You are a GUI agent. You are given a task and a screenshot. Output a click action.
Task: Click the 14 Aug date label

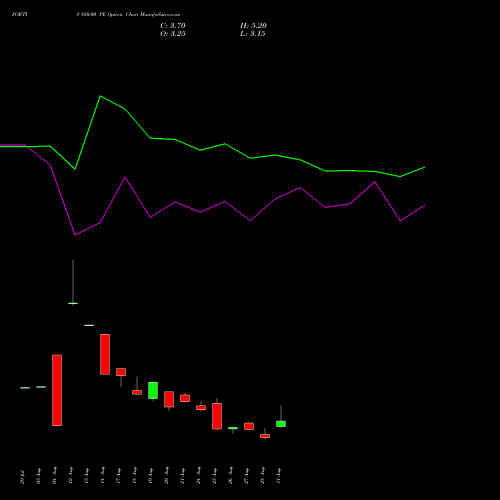click(102, 476)
